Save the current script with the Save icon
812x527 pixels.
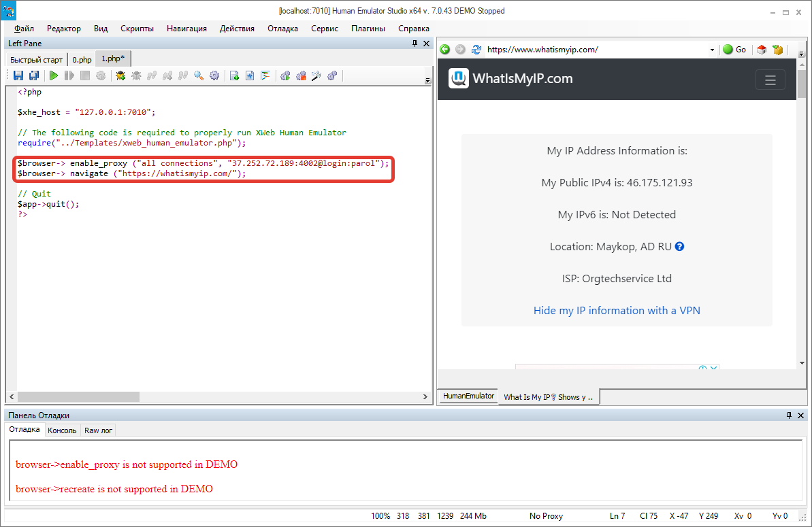point(18,75)
